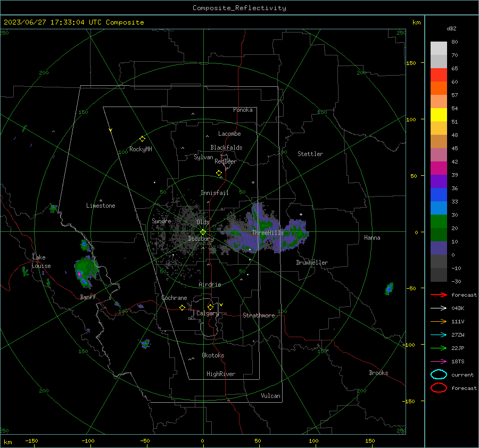Select the Strathmore label
Screen dimensions: 479x448
click(x=259, y=315)
